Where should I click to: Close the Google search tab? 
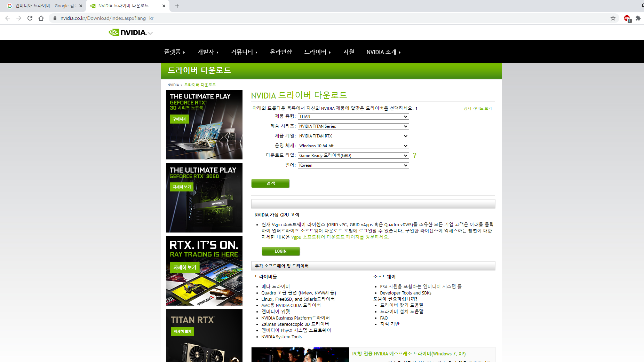tap(81, 6)
